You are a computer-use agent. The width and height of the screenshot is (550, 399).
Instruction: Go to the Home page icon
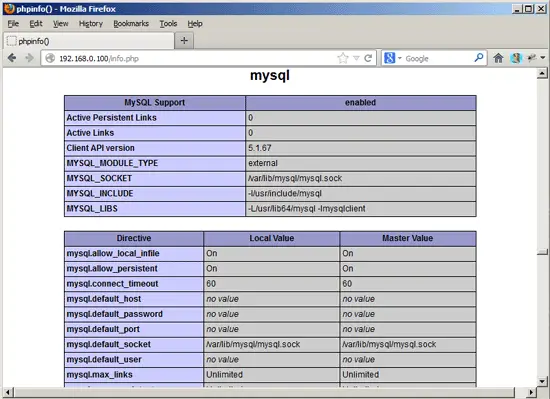(498, 58)
